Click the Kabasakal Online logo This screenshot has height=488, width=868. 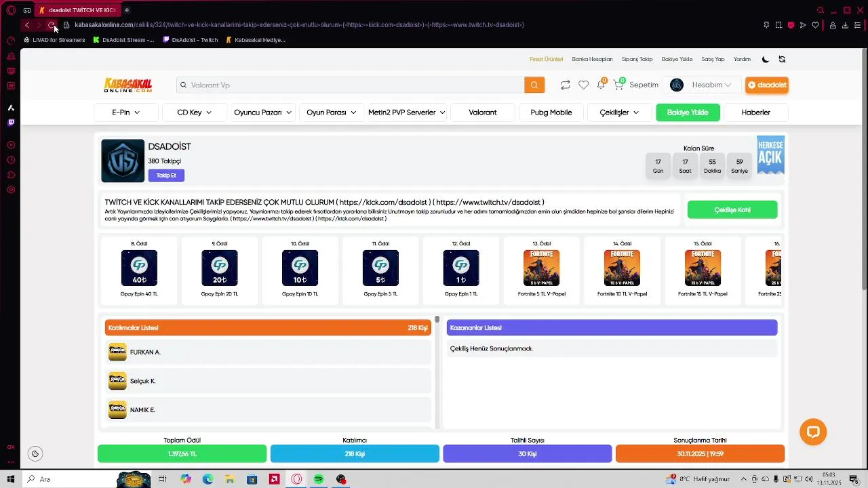pos(127,85)
